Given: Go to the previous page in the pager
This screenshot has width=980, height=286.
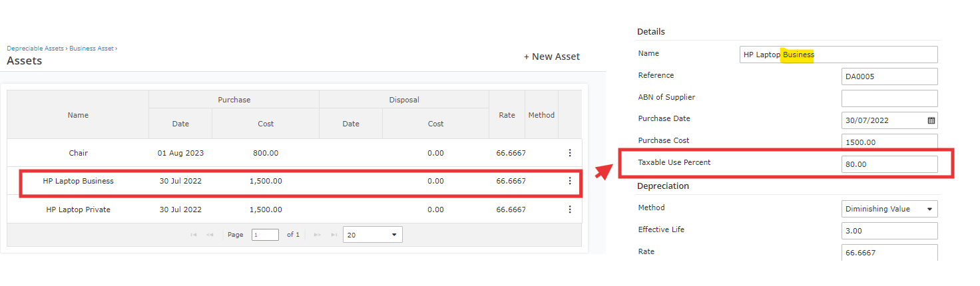Looking at the screenshot, I should coord(210,235).
